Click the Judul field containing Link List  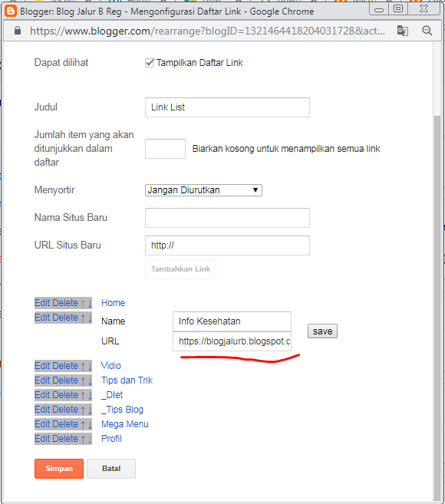coord(227,107)
